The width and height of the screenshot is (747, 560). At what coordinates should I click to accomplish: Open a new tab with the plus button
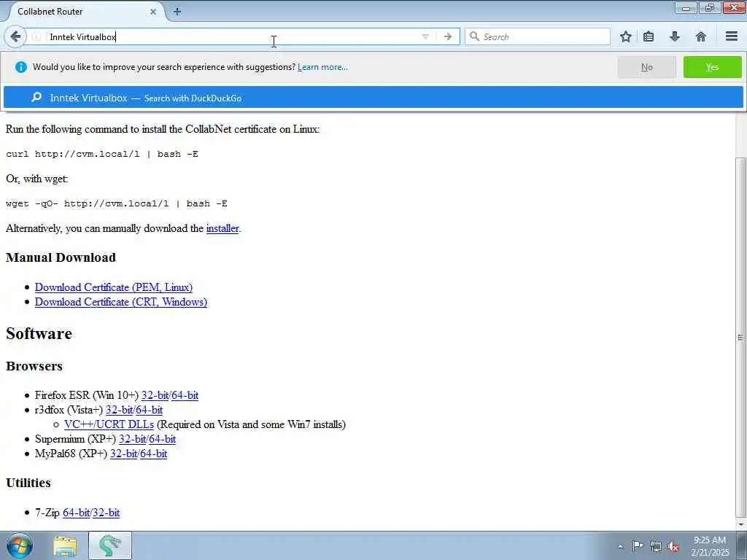(x=177, y=12)
